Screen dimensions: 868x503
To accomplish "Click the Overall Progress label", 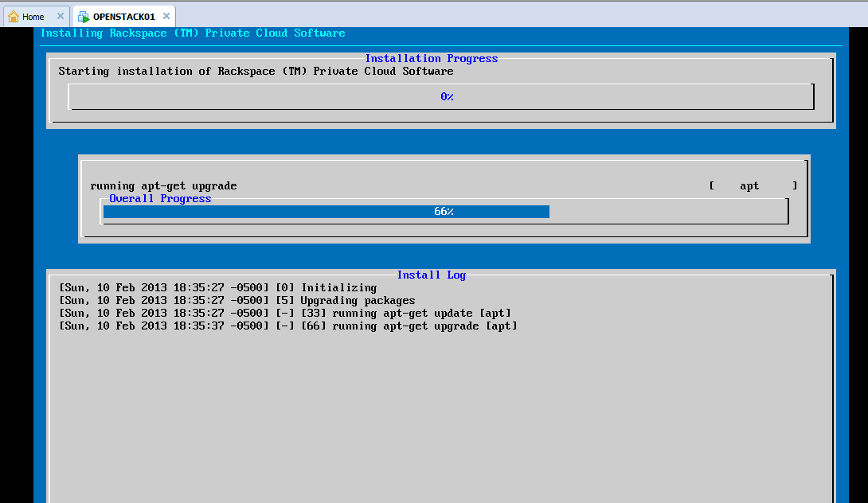I will (x=160, y=198).
